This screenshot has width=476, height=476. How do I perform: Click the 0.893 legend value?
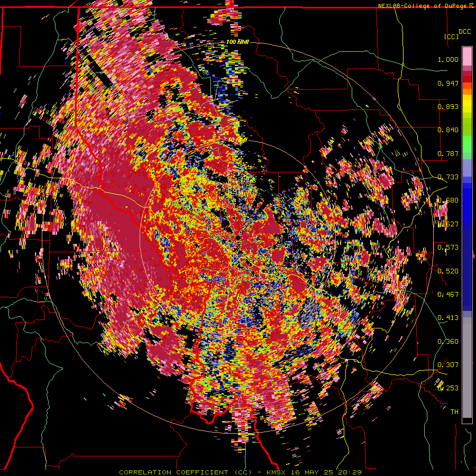tap(448, 106)
